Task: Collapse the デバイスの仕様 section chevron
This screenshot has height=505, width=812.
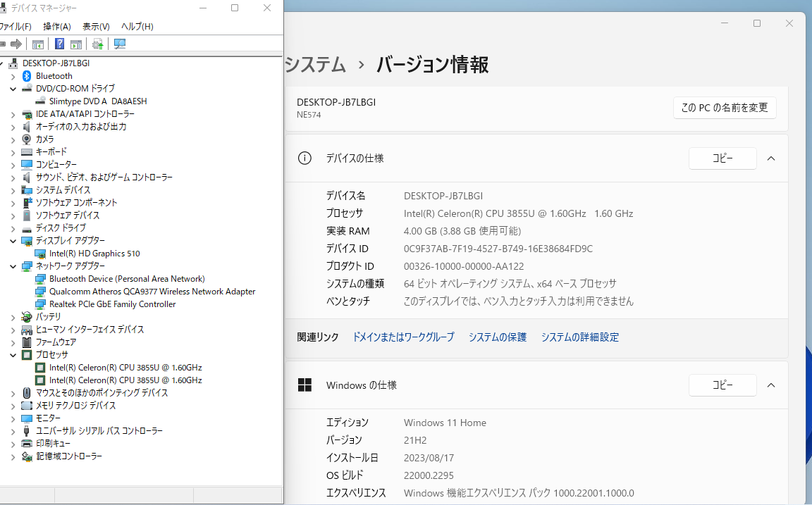Action: click(771, 158)
